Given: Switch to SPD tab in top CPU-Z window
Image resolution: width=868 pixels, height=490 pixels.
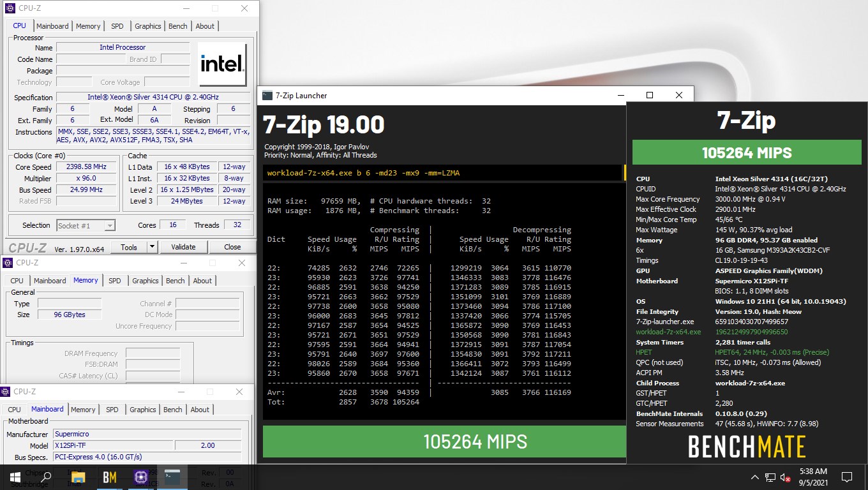Looking at the screenshot, I should coord(117,26).
